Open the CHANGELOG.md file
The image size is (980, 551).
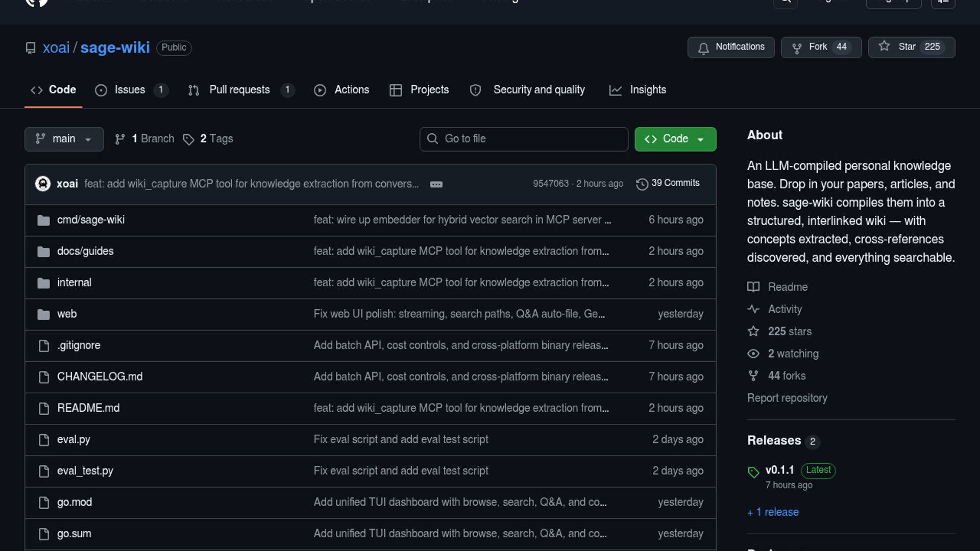(100, 377)
